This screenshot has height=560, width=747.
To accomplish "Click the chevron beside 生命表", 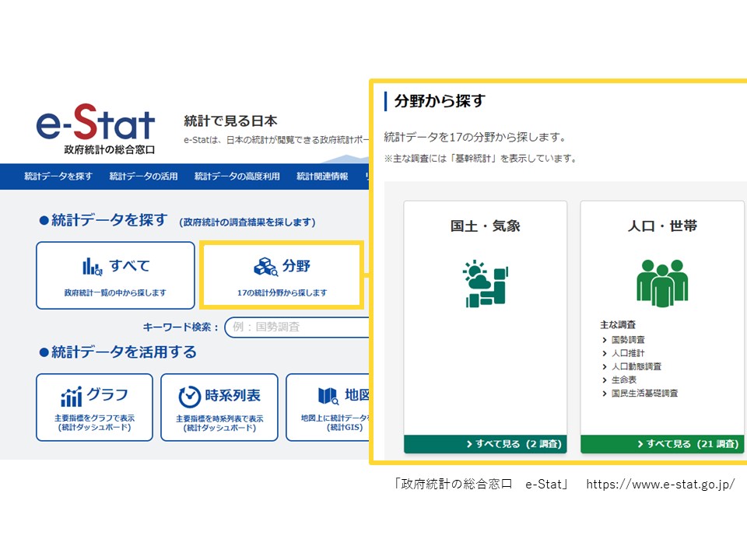I will tap(605, 380).
